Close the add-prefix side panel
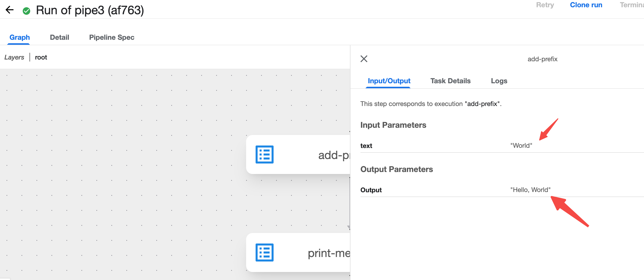This screenshot has height=280, width=644. tap(364, 59)
